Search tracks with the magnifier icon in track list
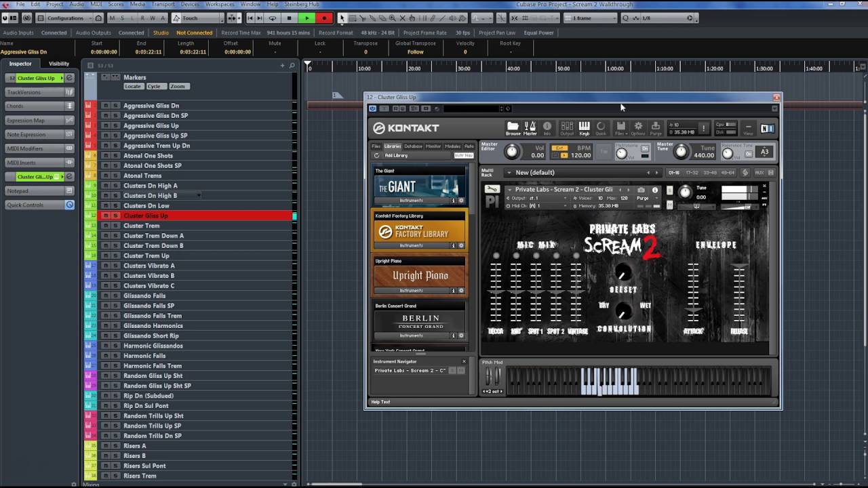 pos(292,66)
